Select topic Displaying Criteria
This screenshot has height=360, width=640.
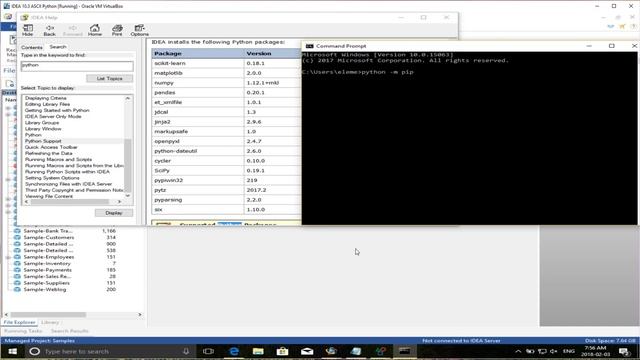click(x=46, y=98)
